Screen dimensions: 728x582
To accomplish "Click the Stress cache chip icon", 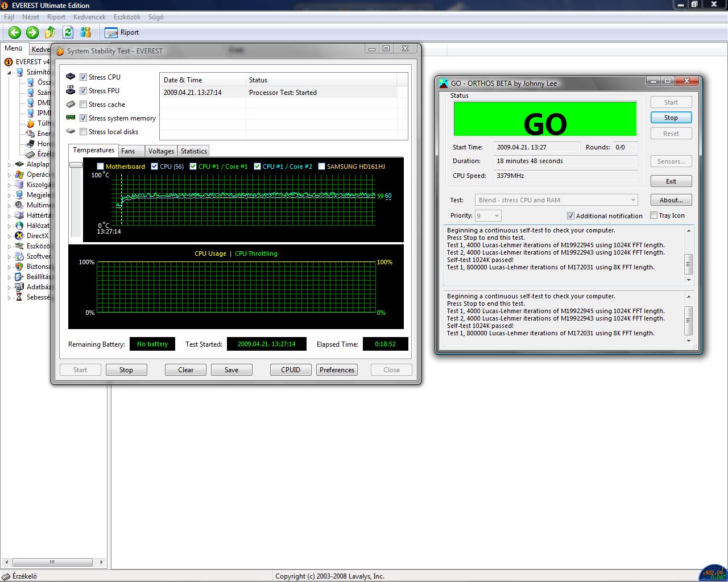I will 71,104.
